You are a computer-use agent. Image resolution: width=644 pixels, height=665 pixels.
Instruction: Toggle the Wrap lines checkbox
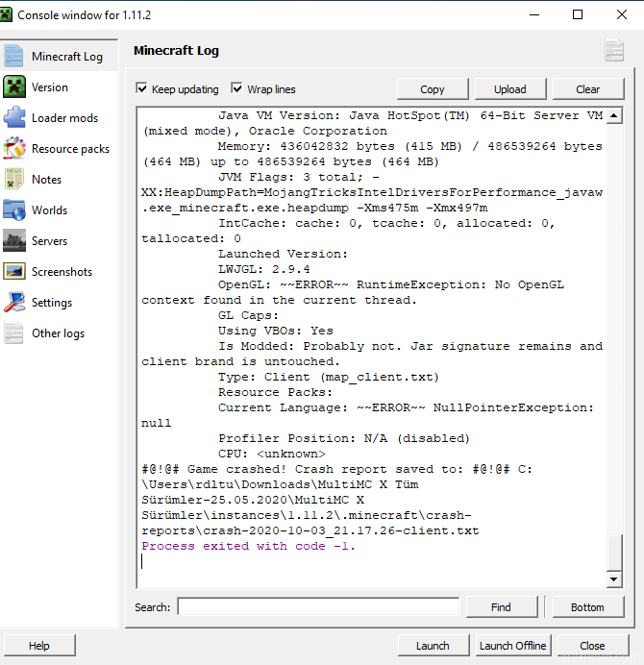click(236, 88)
